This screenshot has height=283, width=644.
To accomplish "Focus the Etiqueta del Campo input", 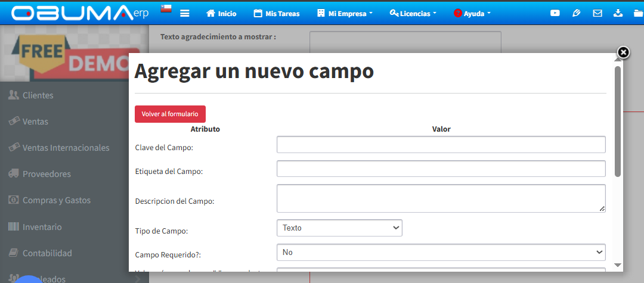I will [441, 169].
